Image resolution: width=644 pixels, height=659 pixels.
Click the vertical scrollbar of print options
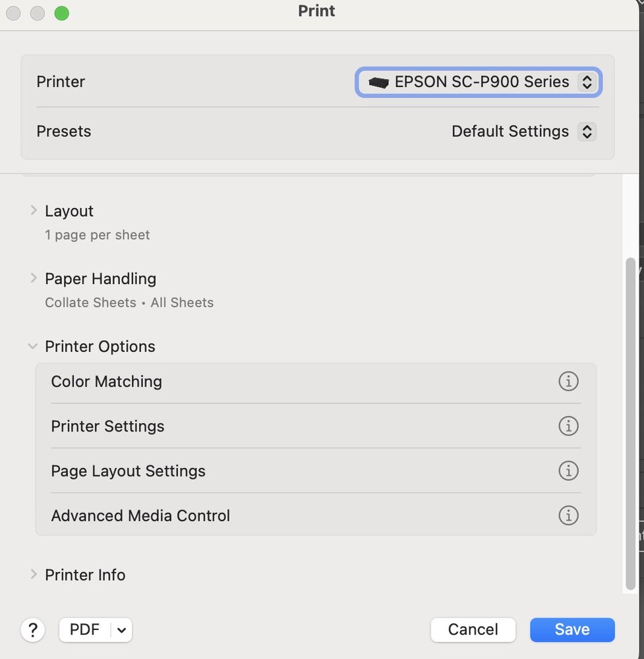[631, 422]
